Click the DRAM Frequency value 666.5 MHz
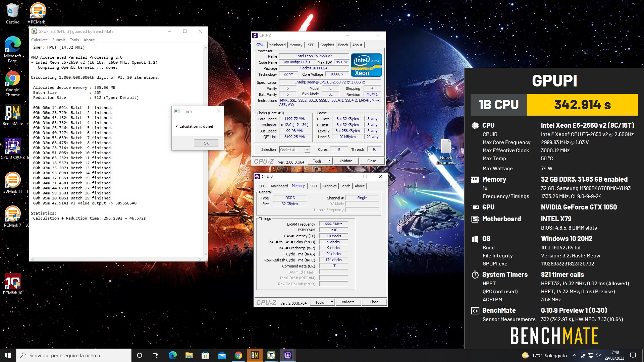The height and width of the screenshot is (362, 644). [333, 224]
